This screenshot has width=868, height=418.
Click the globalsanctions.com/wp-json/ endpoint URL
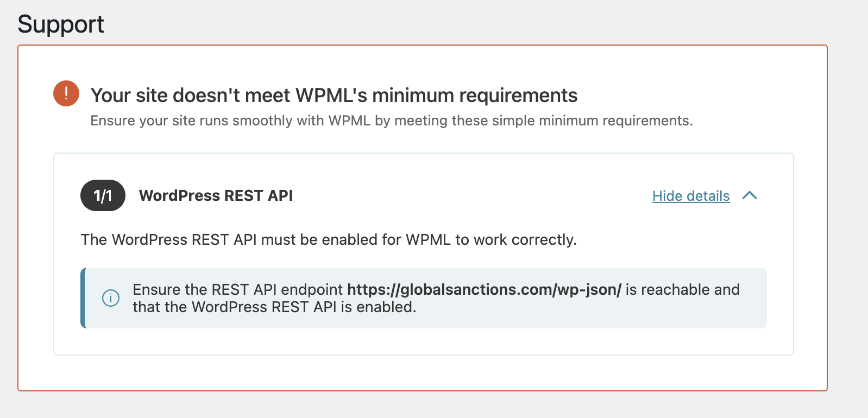pyautogui.click(x=484, y=289)
